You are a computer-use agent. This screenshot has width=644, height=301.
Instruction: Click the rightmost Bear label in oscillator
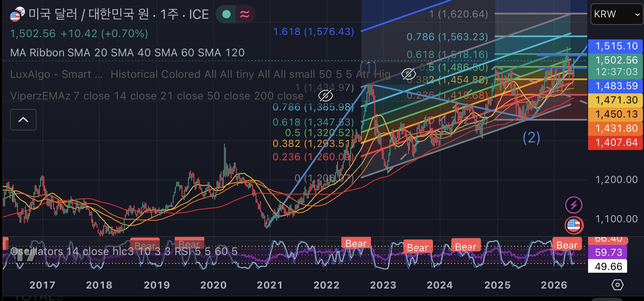(x=567, y=245)
